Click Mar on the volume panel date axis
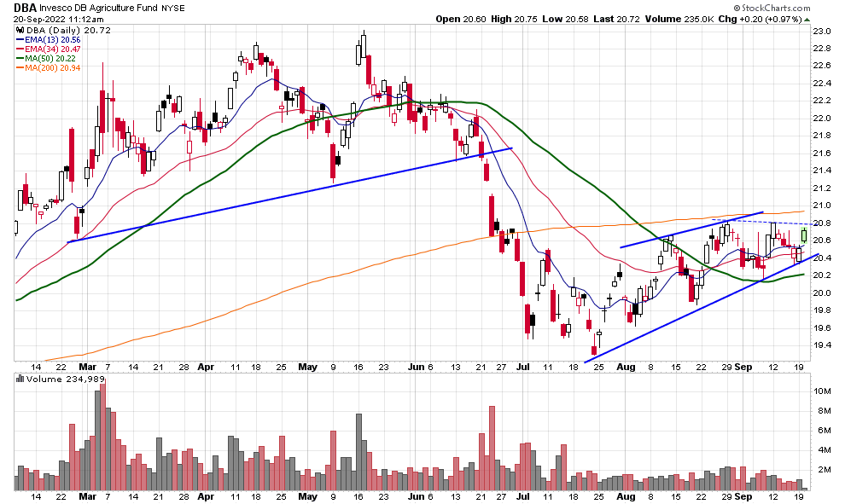This screenshot has height=504, width=845. coord(88,496)
